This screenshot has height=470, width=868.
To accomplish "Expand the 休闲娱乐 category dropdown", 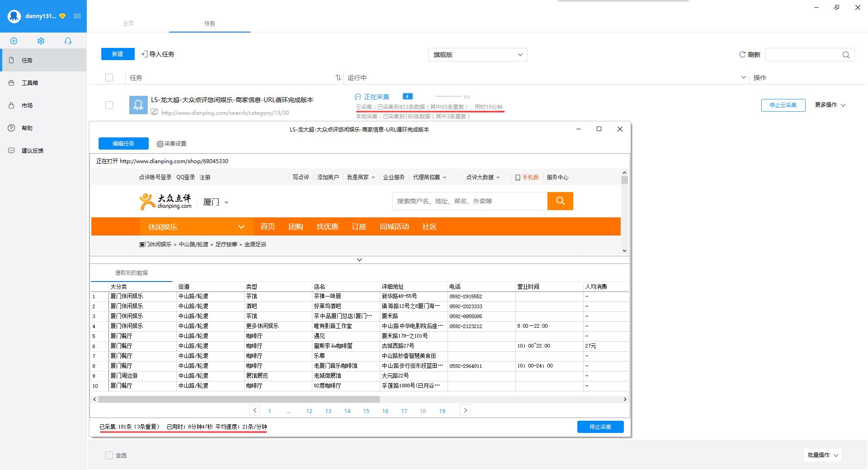I will 196,226.
